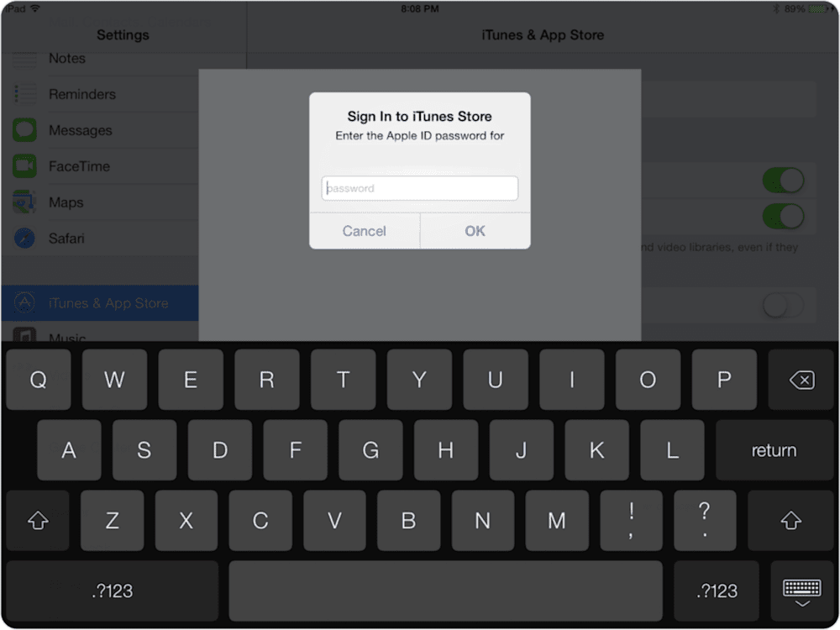Viewport: 840px width, 630px height.
Task: Tap the return key
Action: point(774,450)
